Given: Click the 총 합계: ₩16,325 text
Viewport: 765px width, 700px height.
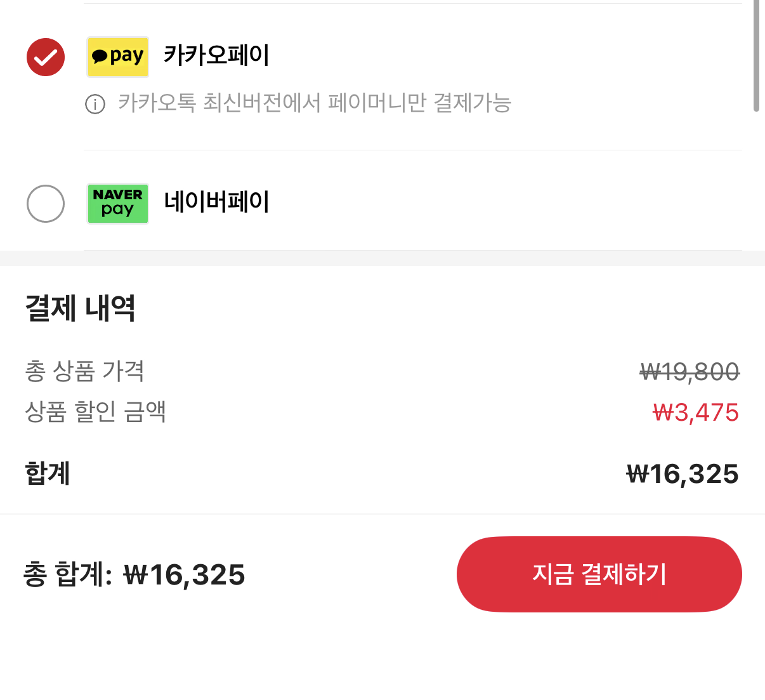Looking at the screenshot, I should [134, 575].
